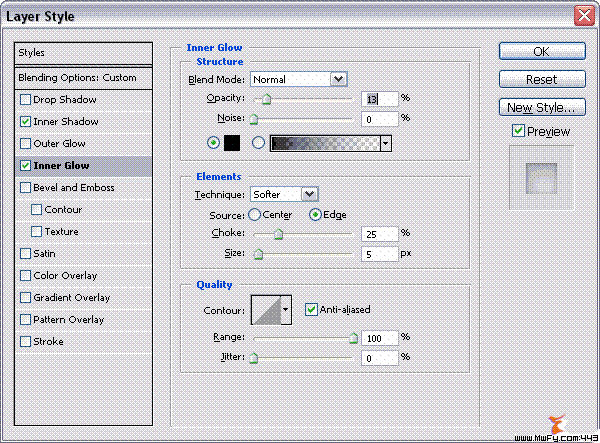The image size is (600, 443).
Task: Click the Noise value field
Action: coord(380,119)
